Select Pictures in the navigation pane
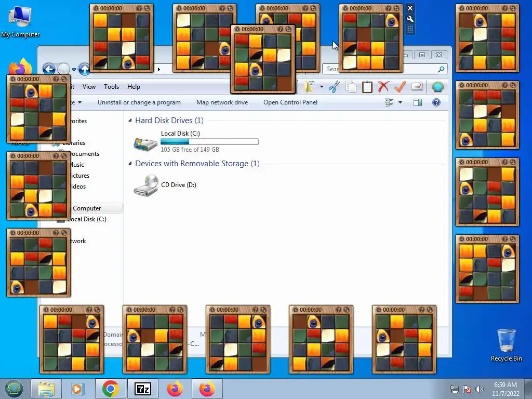532x399 pixels. coord(79,176)
